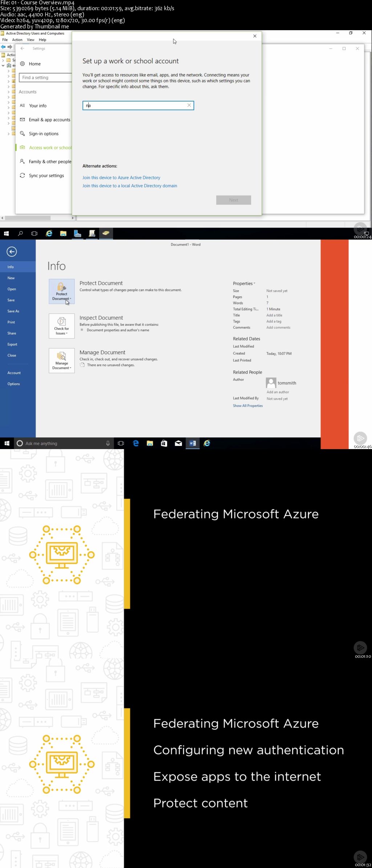Click the Start button on lower taskbar

[7, 443]
